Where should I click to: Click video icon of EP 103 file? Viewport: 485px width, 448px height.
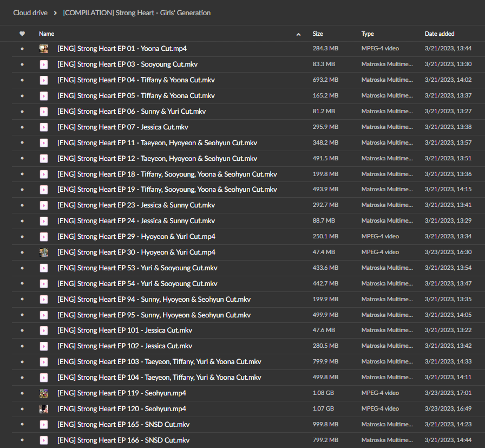coord(44,362)
